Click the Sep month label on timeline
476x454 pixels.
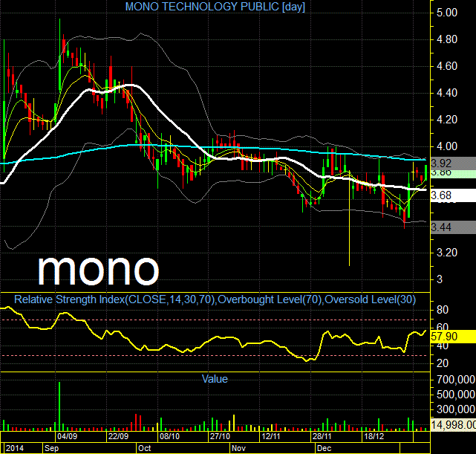click(51, 448)
